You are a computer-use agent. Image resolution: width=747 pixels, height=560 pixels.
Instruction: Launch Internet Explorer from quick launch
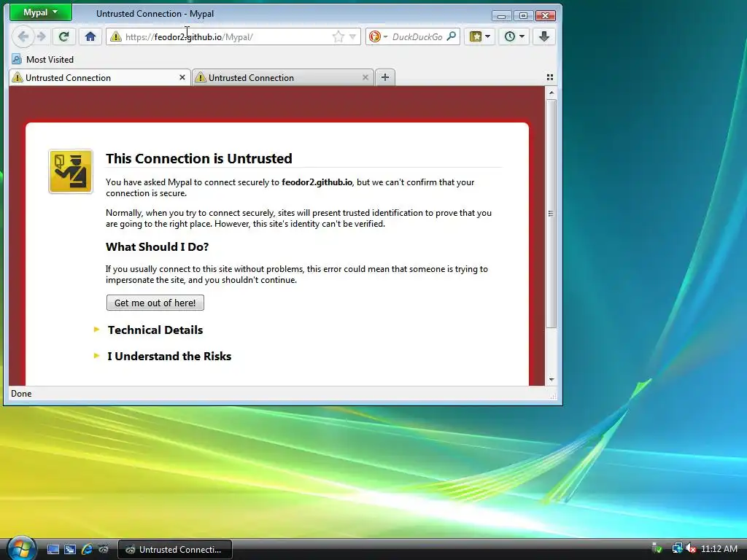pos(86,549)
